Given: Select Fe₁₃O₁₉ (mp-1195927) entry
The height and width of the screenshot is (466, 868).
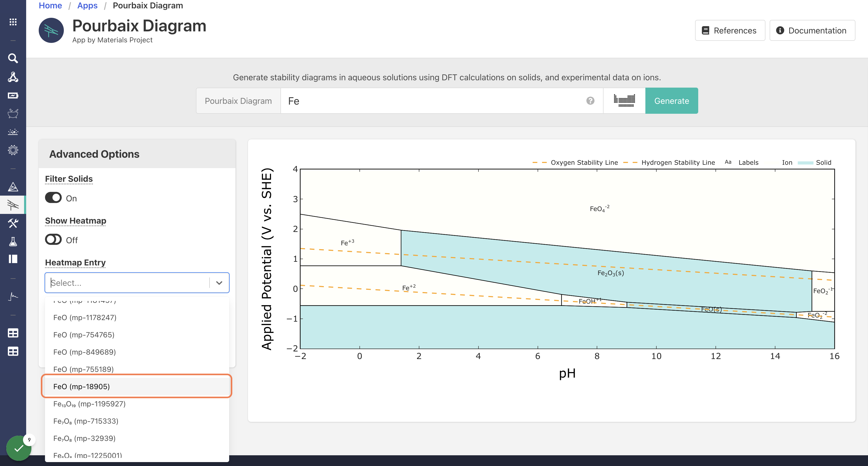Looking at the screenshot, I should 137,404.
